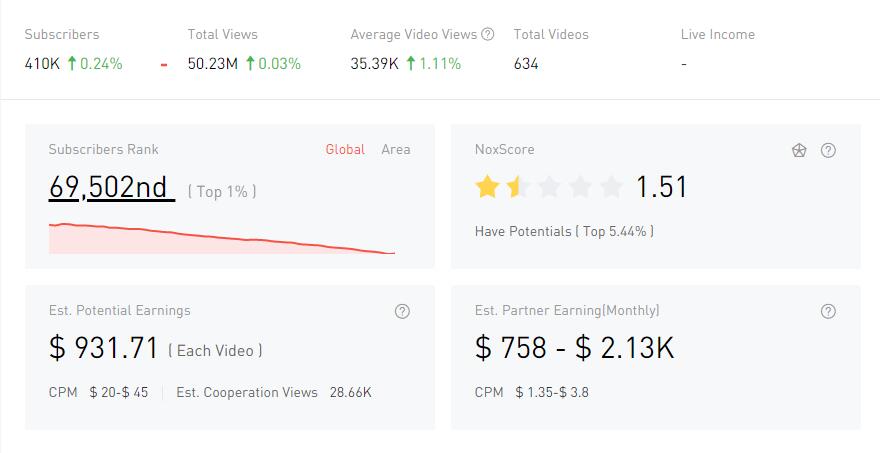Click the red subscribers rank trend chart
The image size is (880, 453).
tap(221, 239)
